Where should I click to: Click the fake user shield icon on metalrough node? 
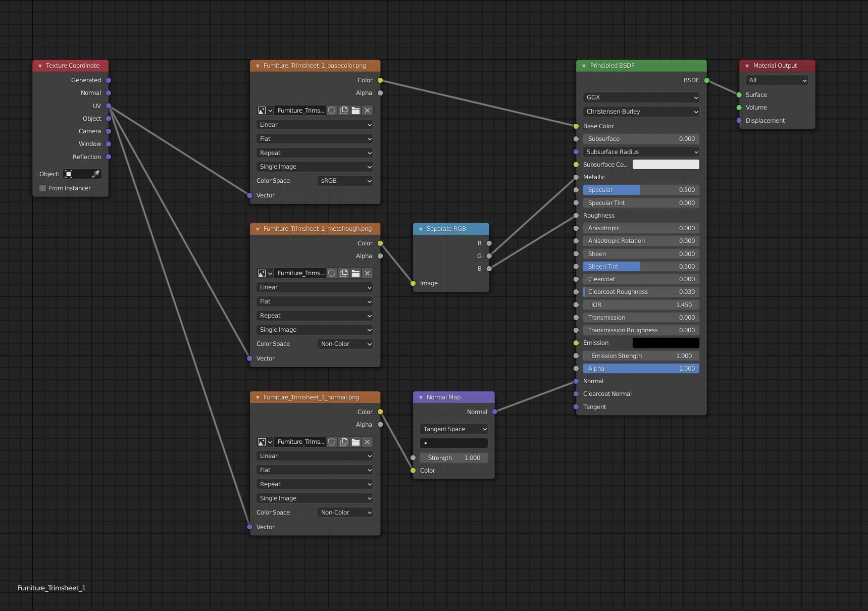point(332,273)
